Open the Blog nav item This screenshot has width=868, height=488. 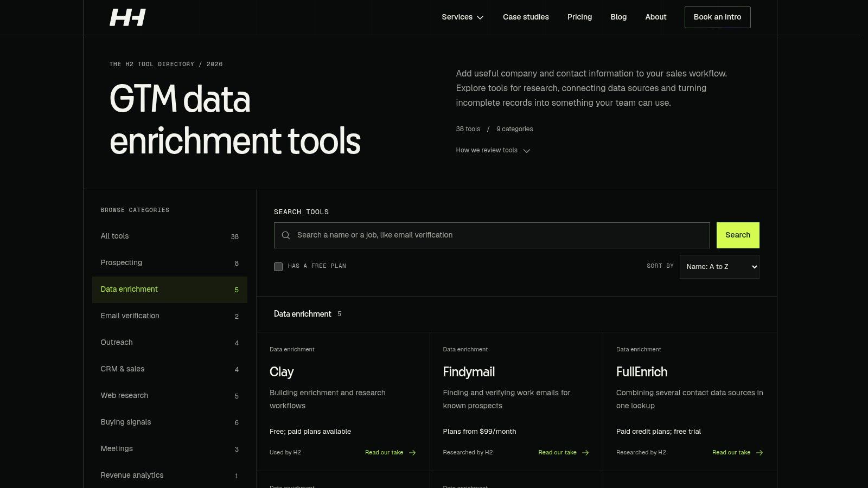618,17
